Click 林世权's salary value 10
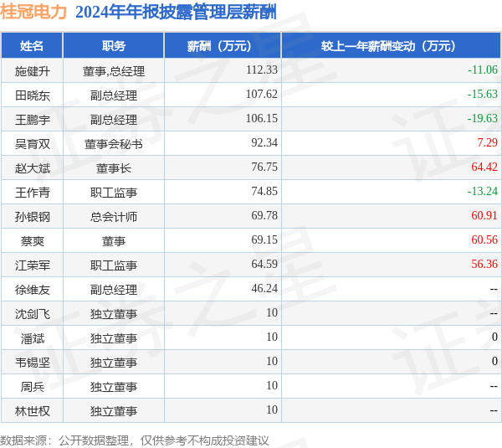502x448 pixels. [272, 409]
